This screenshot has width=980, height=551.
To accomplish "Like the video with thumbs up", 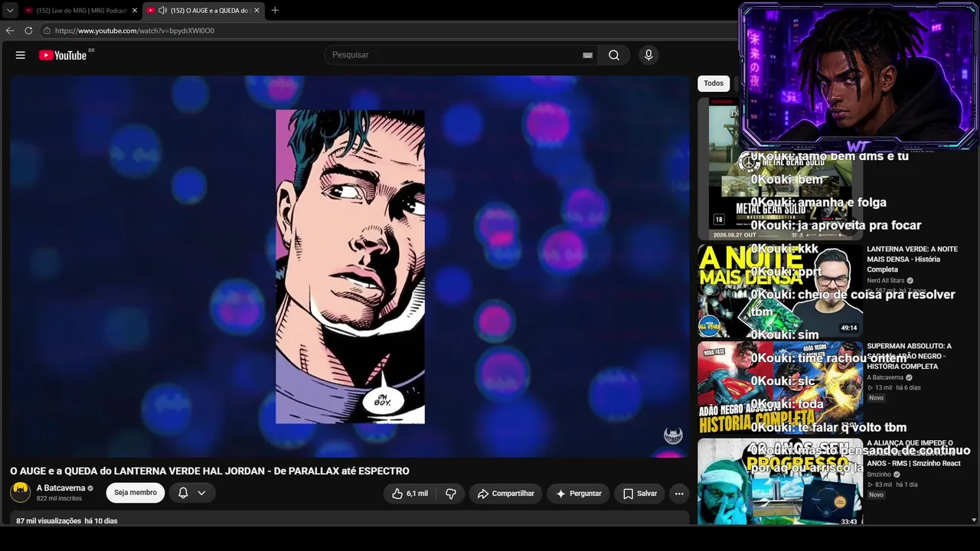I will click(410, 494).
